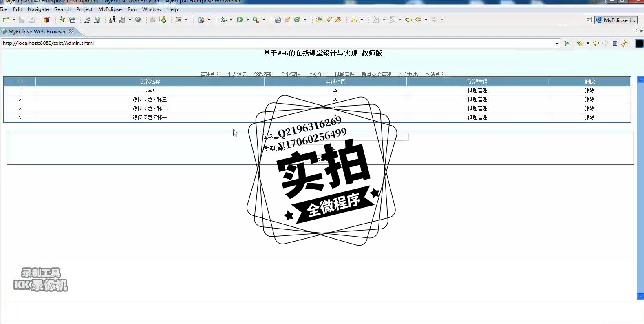Click the browser Back arrow icon
This screenshot has height=324, width=644.
click(x=596, y=43)
